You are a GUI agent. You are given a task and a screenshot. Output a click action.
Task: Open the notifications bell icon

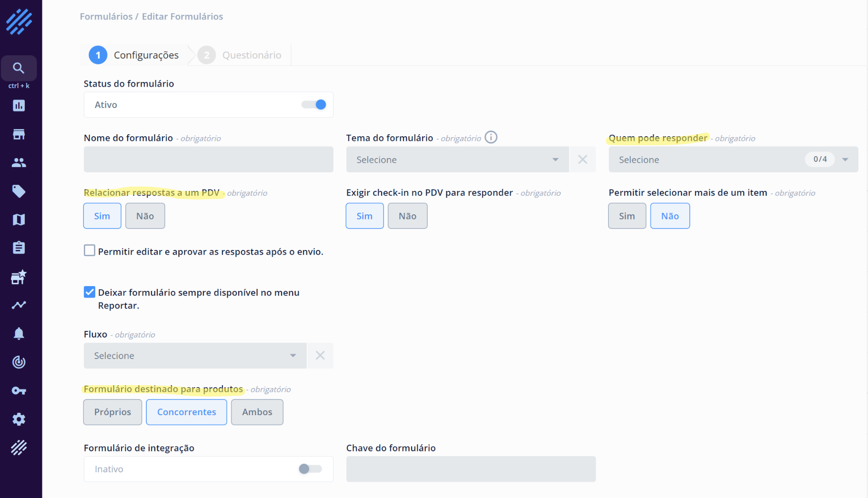coord(19,334)
